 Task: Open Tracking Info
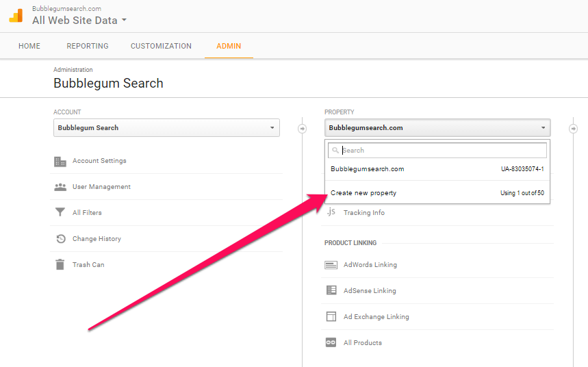364,212
